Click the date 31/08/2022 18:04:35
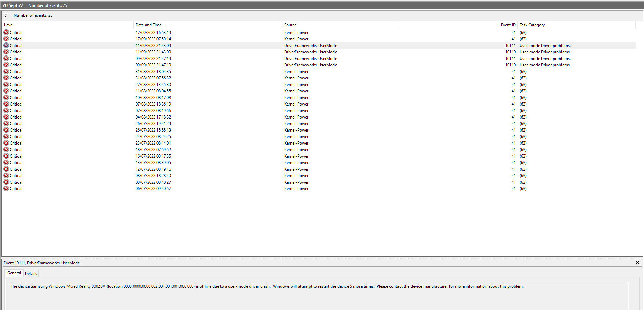 point(153,72)
